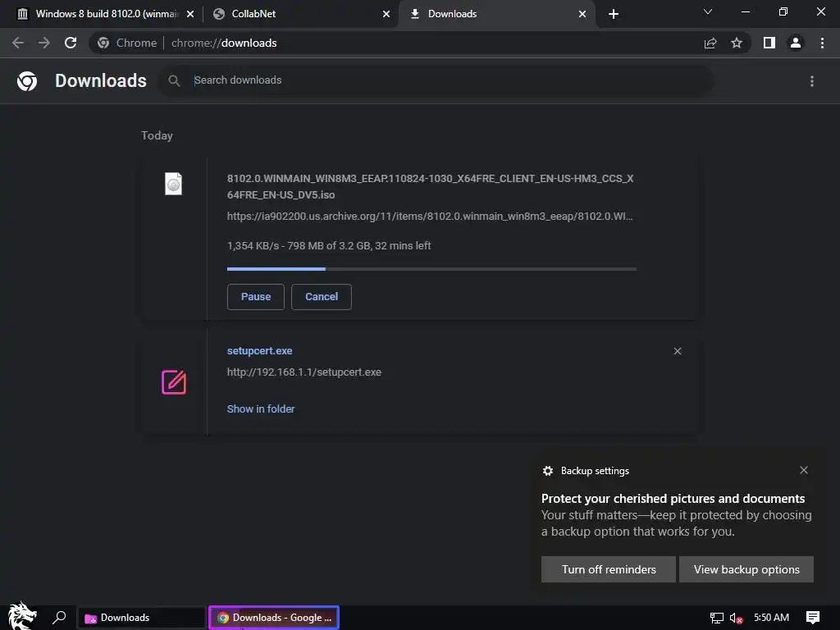Viewport: 840px width, 630px height.
Task: Click Turn off reminders button
Action: click(x=609, y=569)
